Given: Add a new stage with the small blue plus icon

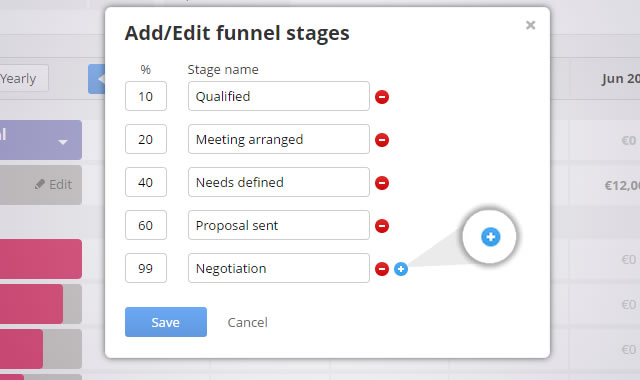Looking at the screenshot, I should click(401, 269).
